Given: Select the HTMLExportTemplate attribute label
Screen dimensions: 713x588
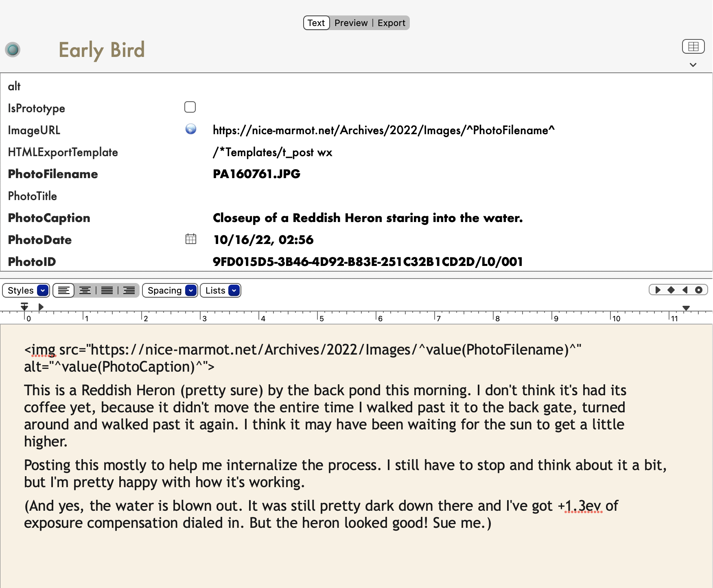Looking at the screenshot, I should (x=63, y=152).
